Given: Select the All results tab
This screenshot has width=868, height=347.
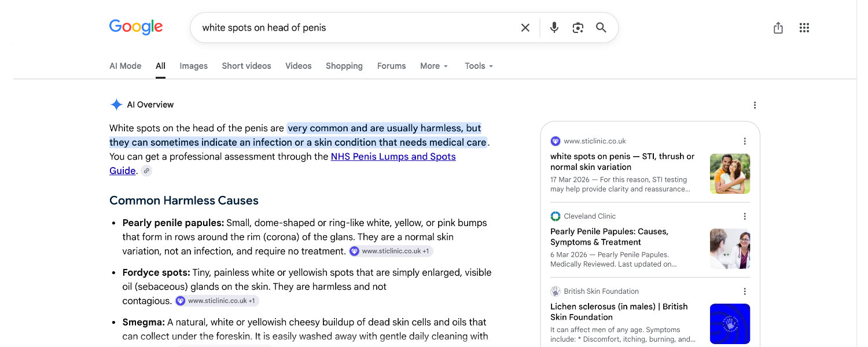Looking at the screenshot, I should [x=160, y=66].
